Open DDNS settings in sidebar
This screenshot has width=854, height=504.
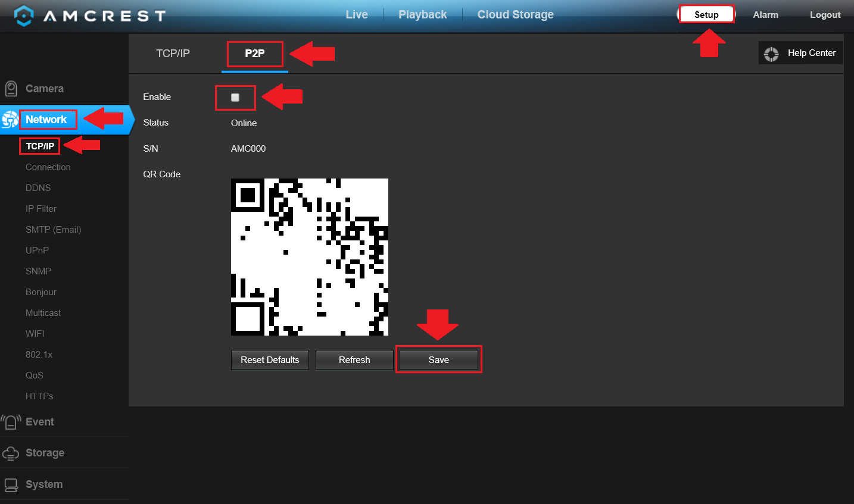(38, 188)
